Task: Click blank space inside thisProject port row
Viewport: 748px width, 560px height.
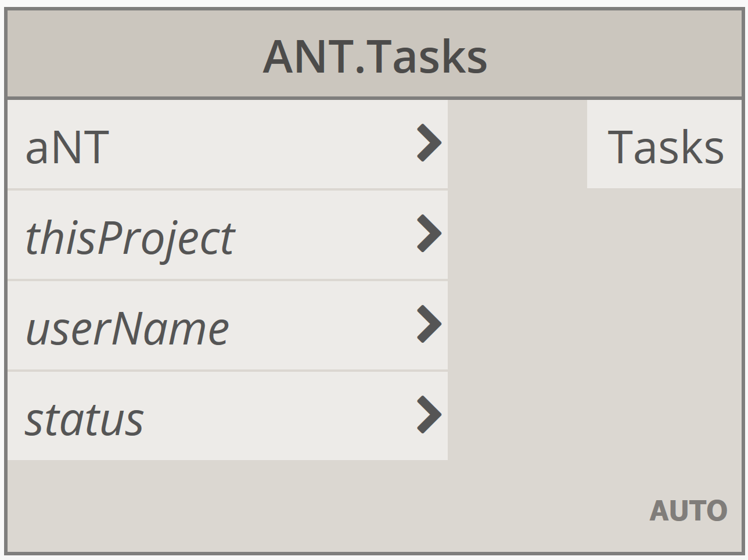Action: [x=325, y=235]
